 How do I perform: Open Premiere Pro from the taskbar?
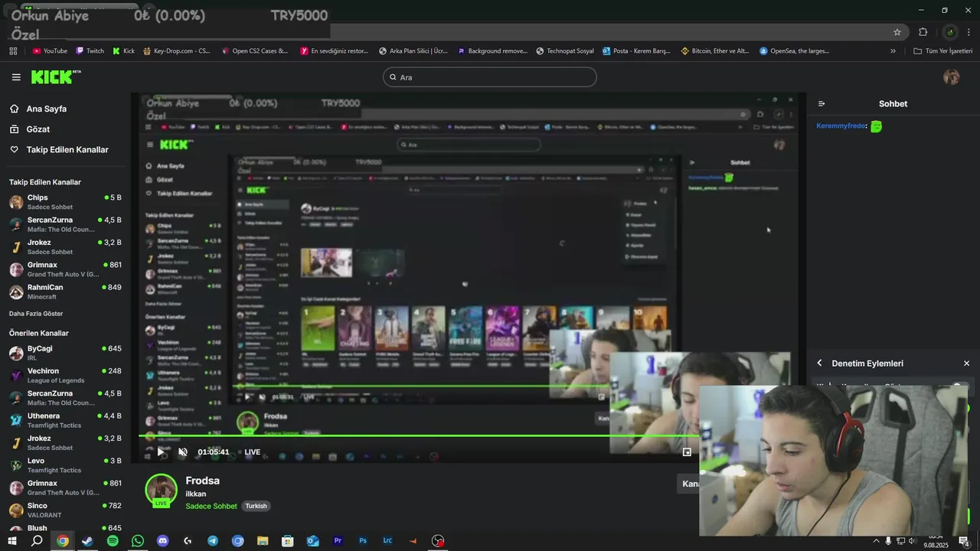tap(338, 541)
